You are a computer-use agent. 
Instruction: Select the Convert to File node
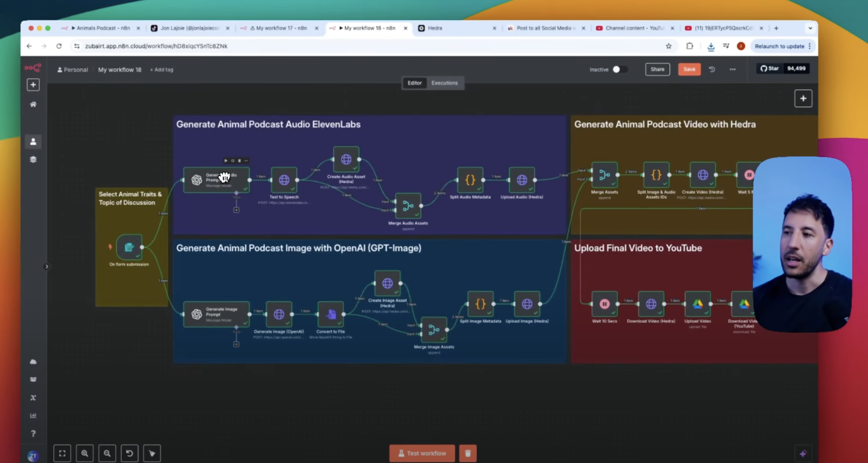tap(331, 314)
